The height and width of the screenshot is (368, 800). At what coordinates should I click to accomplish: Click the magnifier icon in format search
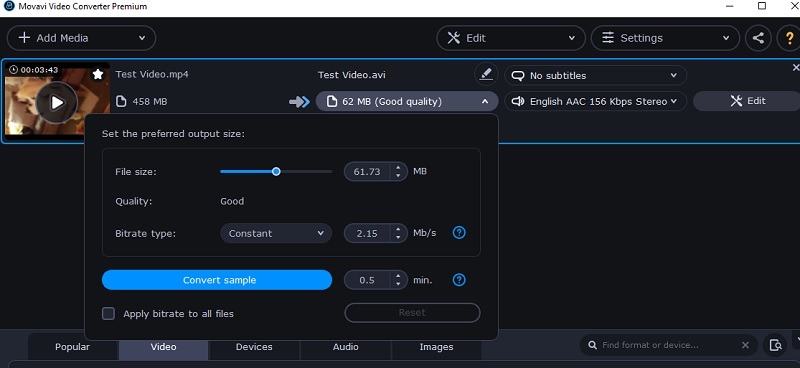click(x=593, y=346)
